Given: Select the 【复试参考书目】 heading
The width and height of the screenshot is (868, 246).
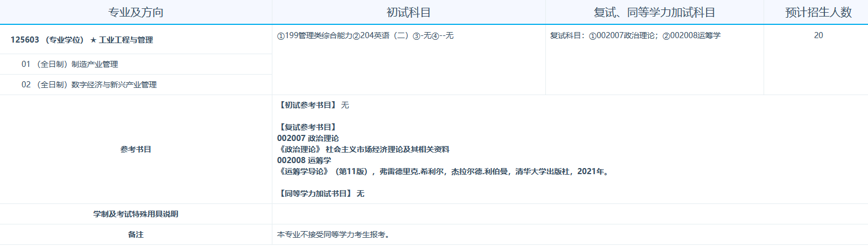Looking at the screenshot, I should pos(307,127).
